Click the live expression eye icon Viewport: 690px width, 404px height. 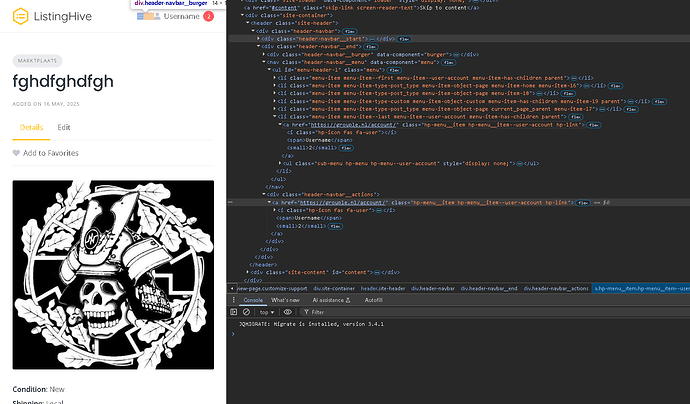click(x=287, y=312)
